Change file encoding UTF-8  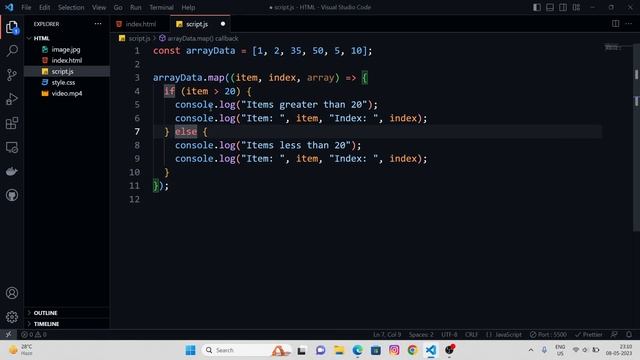(x=449, y=334)
